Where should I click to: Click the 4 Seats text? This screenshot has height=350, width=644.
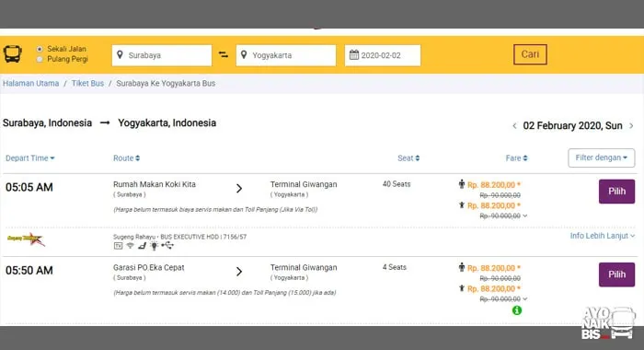click(395, 267)
